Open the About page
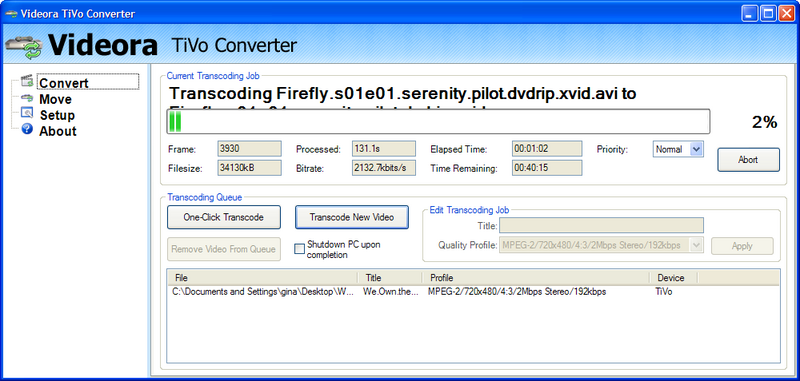Image resolution: width=800 pixels, height=381 pixels. (58, 131)
